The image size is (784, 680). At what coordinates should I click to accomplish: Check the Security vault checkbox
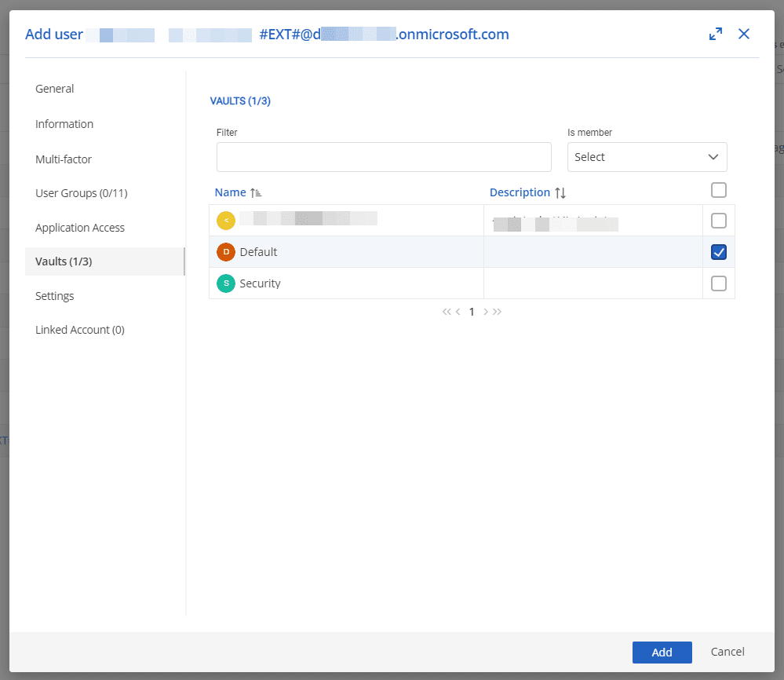coord(718,283)
